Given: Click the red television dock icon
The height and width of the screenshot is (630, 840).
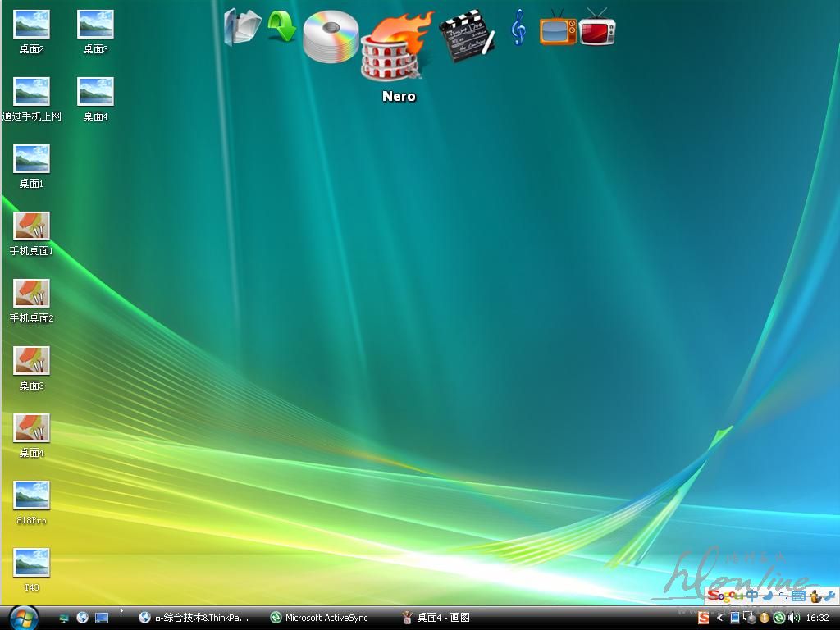Looking at the screenshot, I should 597,28.
